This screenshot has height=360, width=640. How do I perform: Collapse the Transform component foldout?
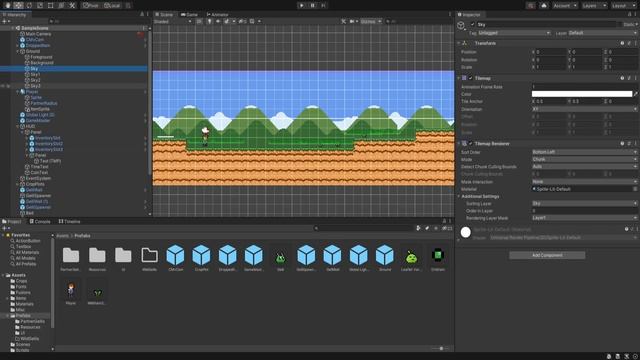(459, 43)
